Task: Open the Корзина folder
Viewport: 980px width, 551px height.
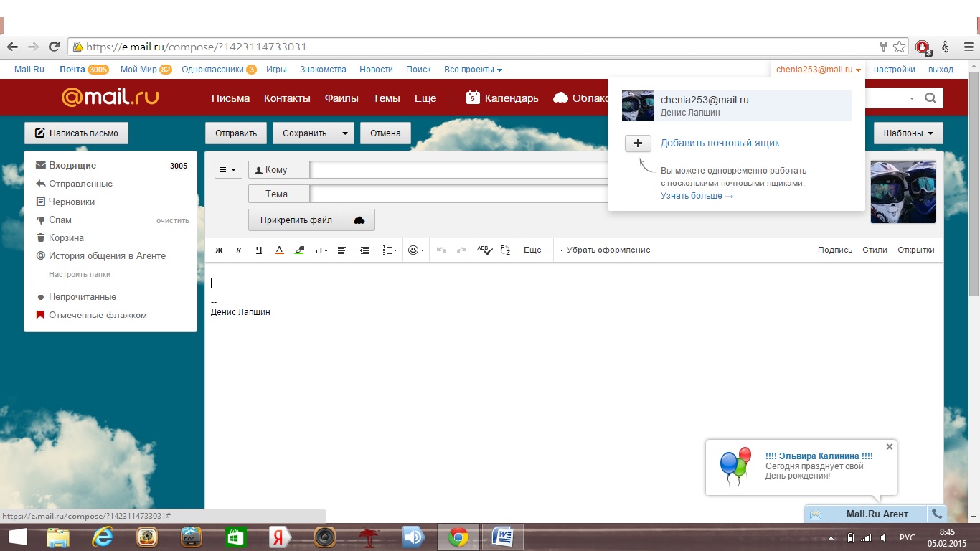Action: tap(66, 238)
